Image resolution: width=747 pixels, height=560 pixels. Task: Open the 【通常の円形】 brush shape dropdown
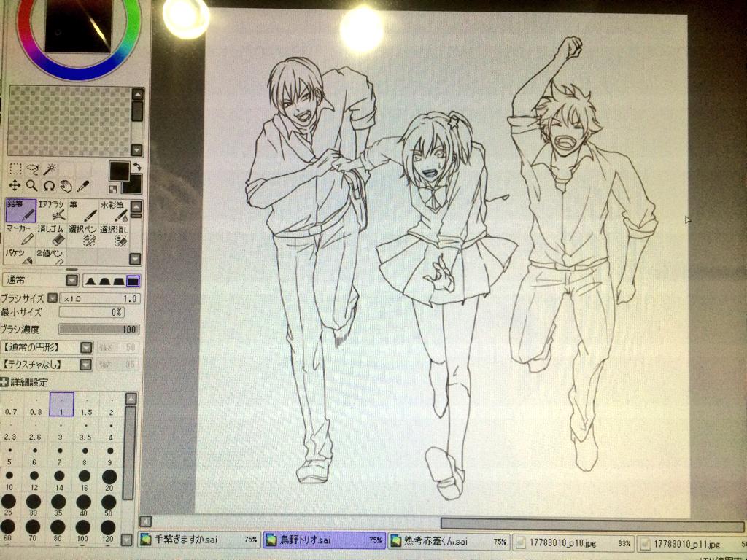click(x=86, y=348)
